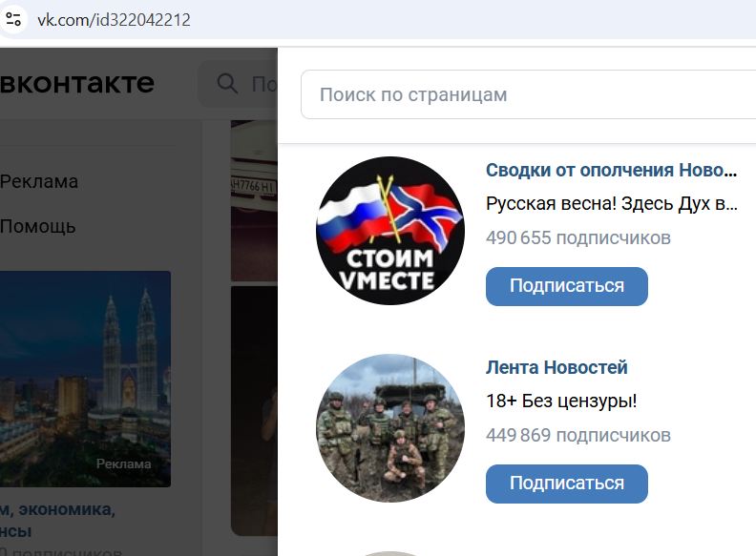Open the Помощь sidebar link
The image size is (756, 556).
[38, 226]
